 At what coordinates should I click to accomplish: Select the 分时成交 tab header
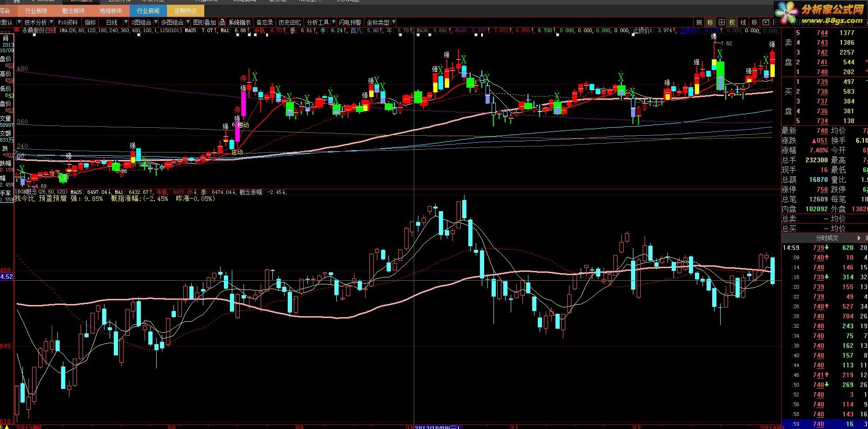point(827,238)
